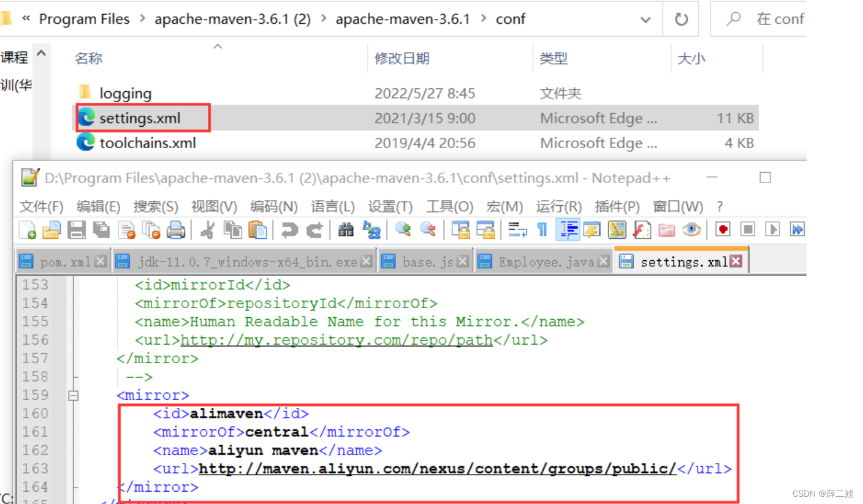Click the Paste clipboard icon
Viewport: 863px width, 504px height.
point(258,230)
